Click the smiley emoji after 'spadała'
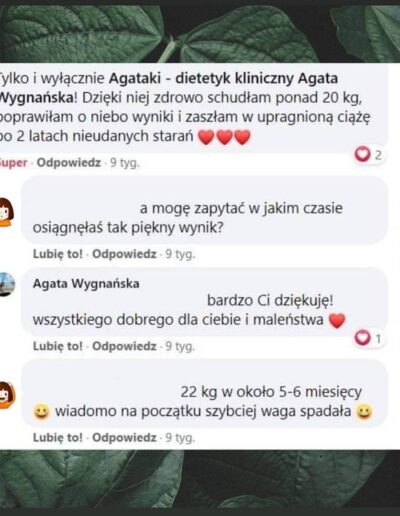 pyautogui.click(x=364, y=412)
